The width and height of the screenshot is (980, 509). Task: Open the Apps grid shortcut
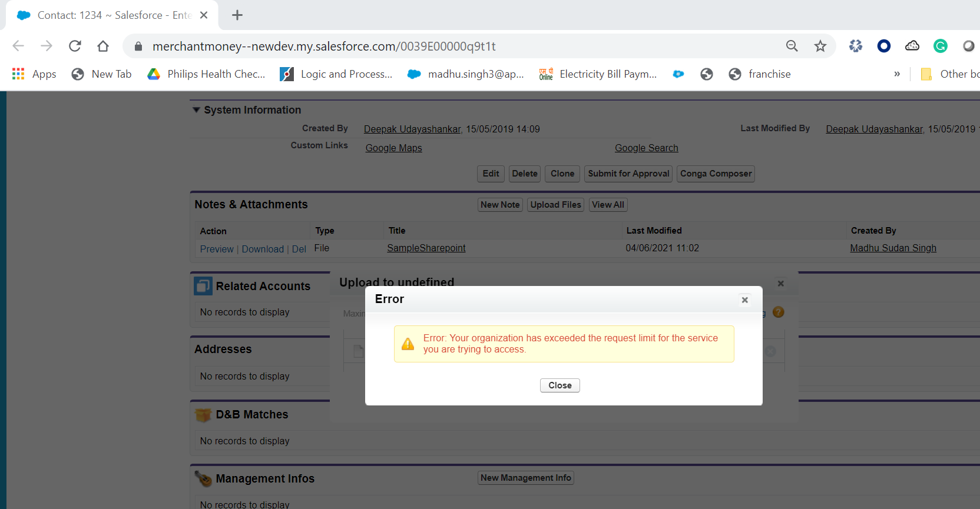34,74
